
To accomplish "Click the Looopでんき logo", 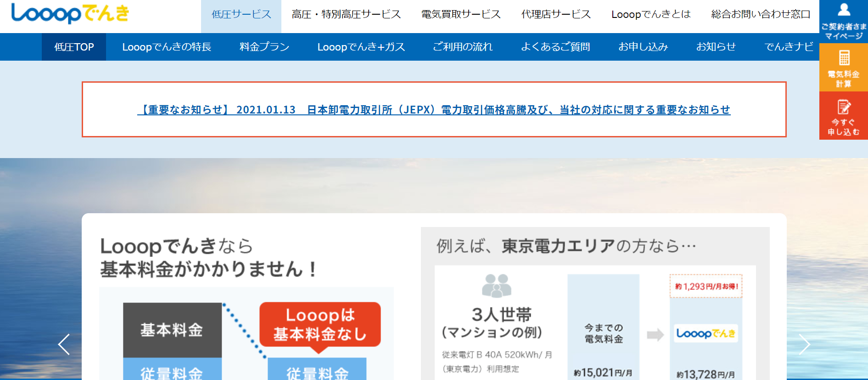I will tap(70, 13).
